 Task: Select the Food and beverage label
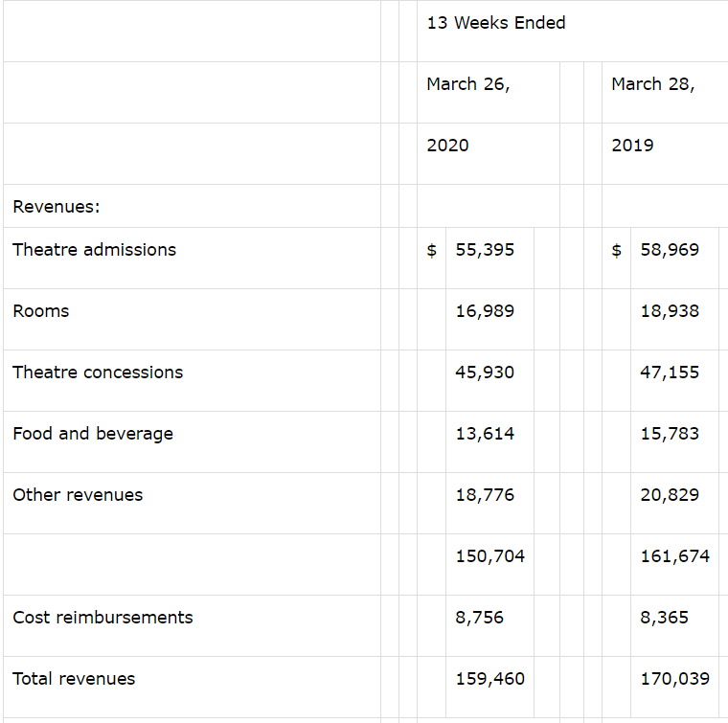pyautogui.click(x=93, y=434)
